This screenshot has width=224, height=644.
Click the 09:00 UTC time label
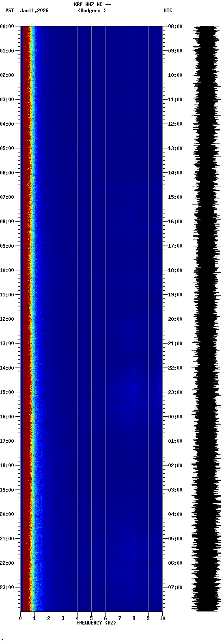tap(175, 51)
